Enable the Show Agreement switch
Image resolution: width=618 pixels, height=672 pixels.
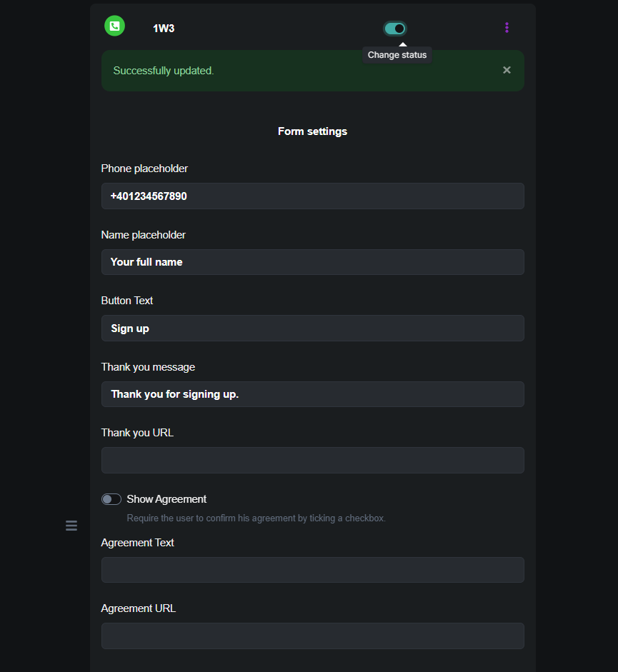click(111, 499)
